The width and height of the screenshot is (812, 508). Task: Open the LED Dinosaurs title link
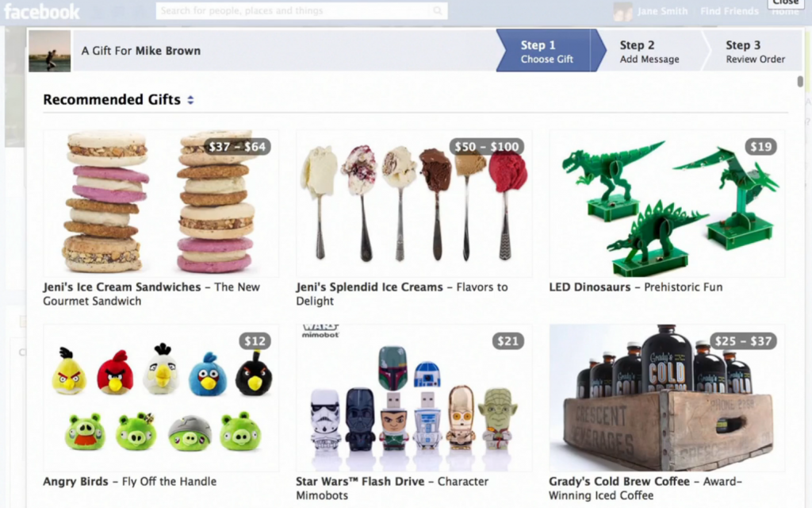coord(590,287)
